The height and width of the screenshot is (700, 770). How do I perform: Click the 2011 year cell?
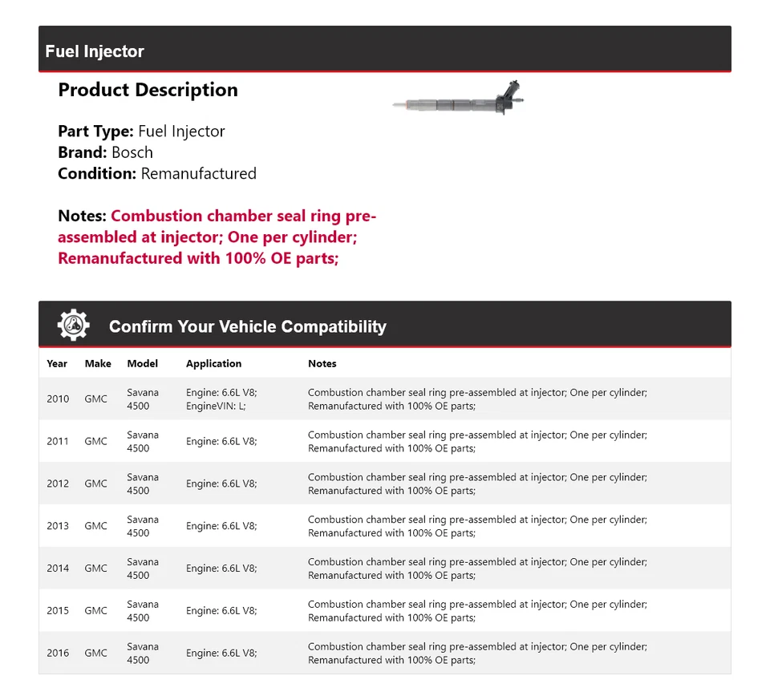[58, 441]
